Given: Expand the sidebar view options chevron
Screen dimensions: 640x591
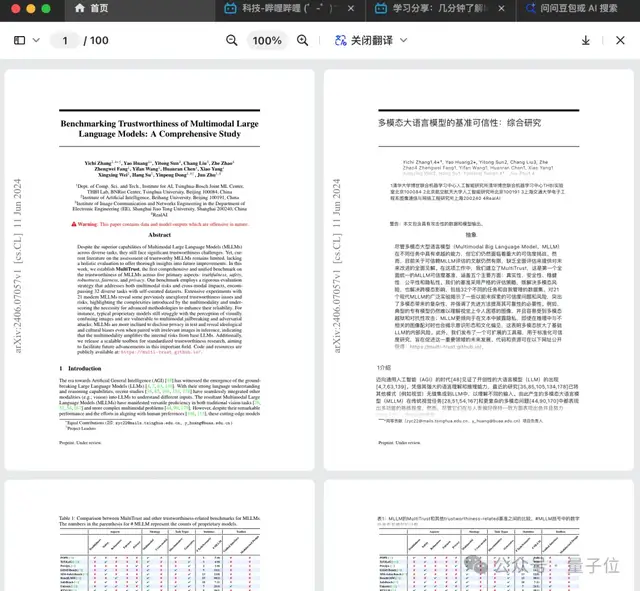Looking at the screenshot, I should tap(36, 41).
